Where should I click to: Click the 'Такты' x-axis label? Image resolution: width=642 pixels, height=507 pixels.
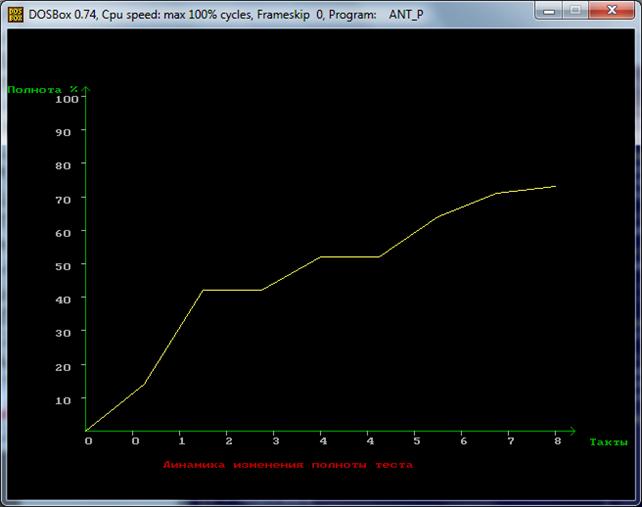point(608,442)
